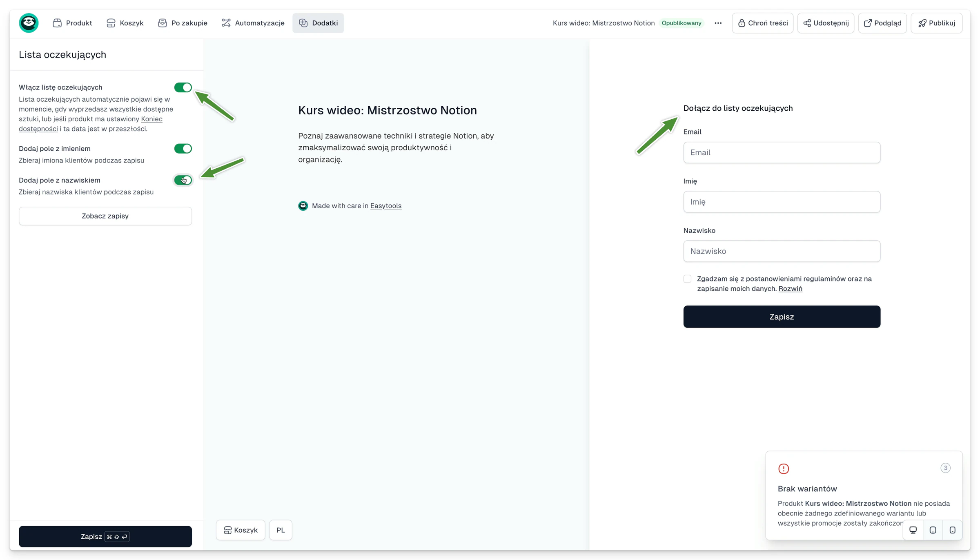Open the PL language selector
The image size is (980, 560).
281,530
